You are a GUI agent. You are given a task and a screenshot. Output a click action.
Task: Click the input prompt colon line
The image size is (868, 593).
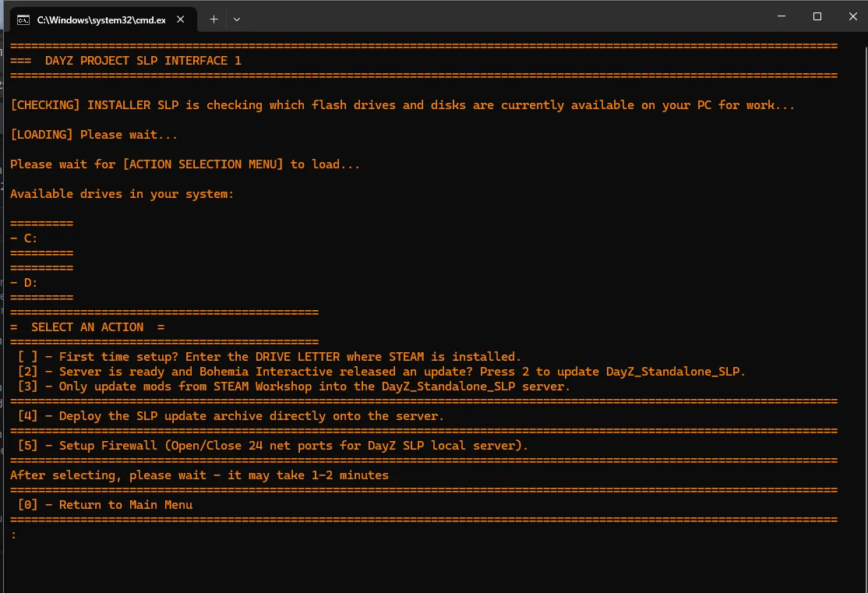coord(14,535)
